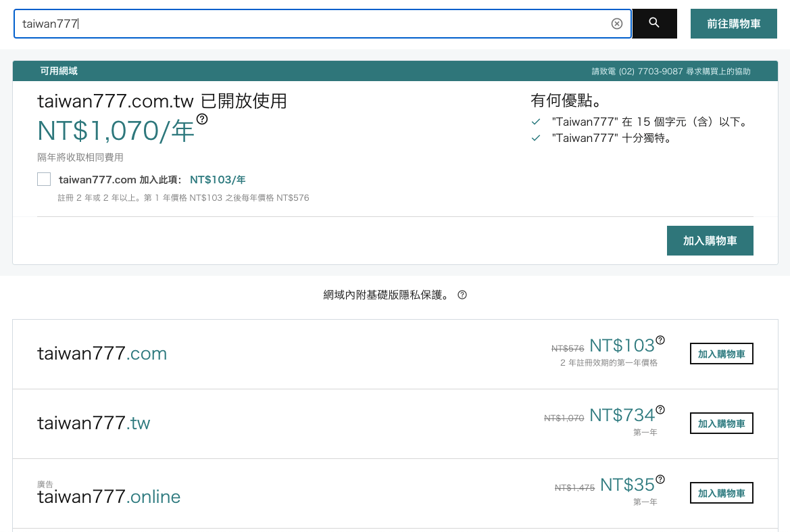Click the 可用網域 header label

tap(59, 71)
